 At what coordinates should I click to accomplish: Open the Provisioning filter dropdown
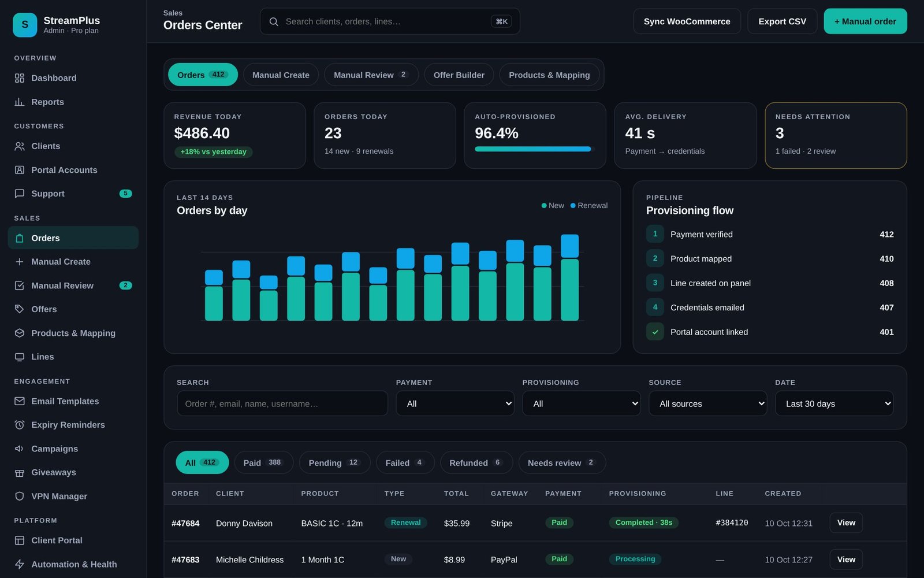582,403
